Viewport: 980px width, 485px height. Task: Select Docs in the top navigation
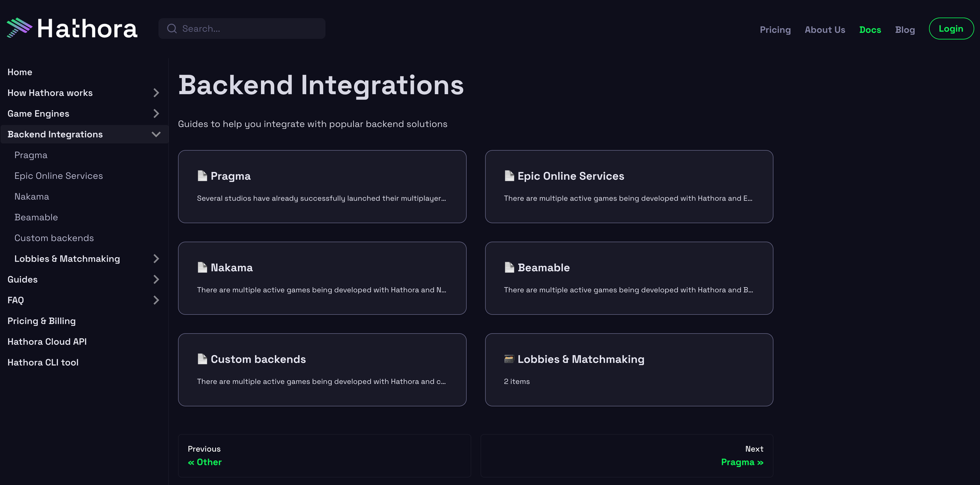pos(870,30)
